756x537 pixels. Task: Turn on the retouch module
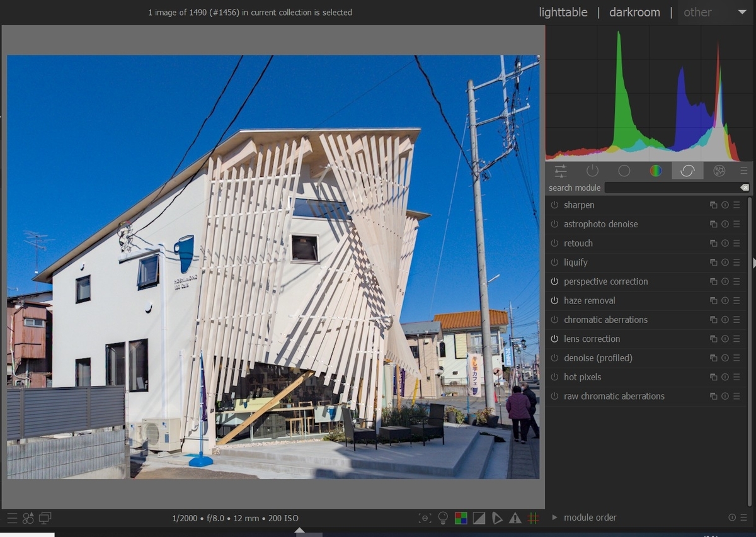(x=554, y=244)
